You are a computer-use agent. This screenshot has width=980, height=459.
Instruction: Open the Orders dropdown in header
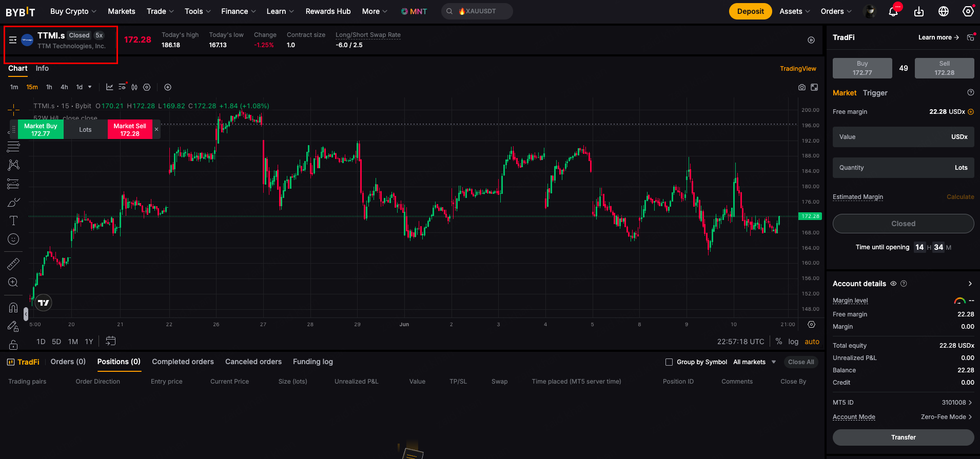[836, 11]
